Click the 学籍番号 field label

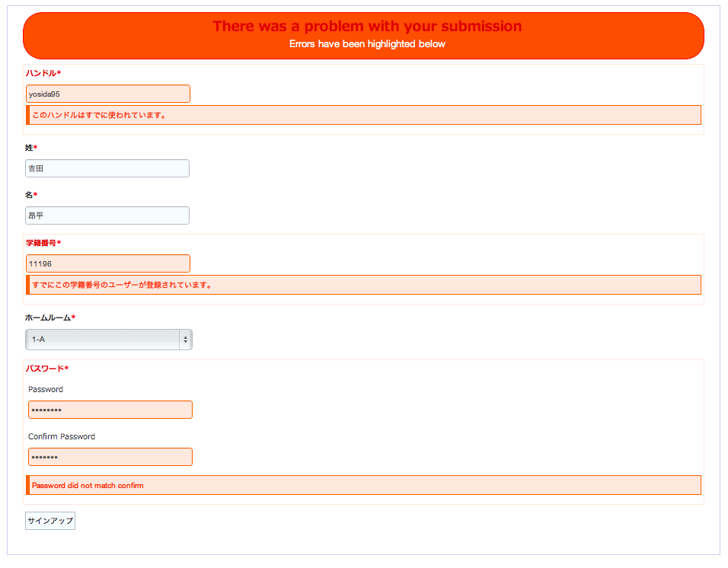pyautogui.click(x=43, y=243)
